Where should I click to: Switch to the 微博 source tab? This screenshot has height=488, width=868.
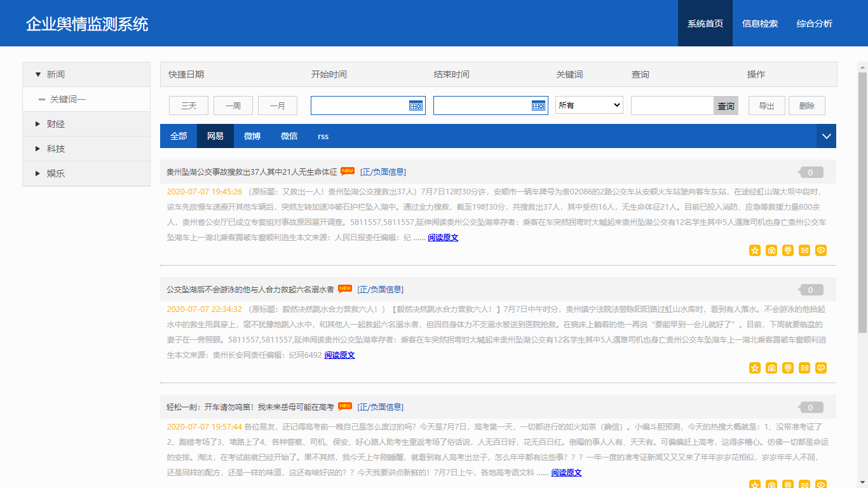pos(252,136)
